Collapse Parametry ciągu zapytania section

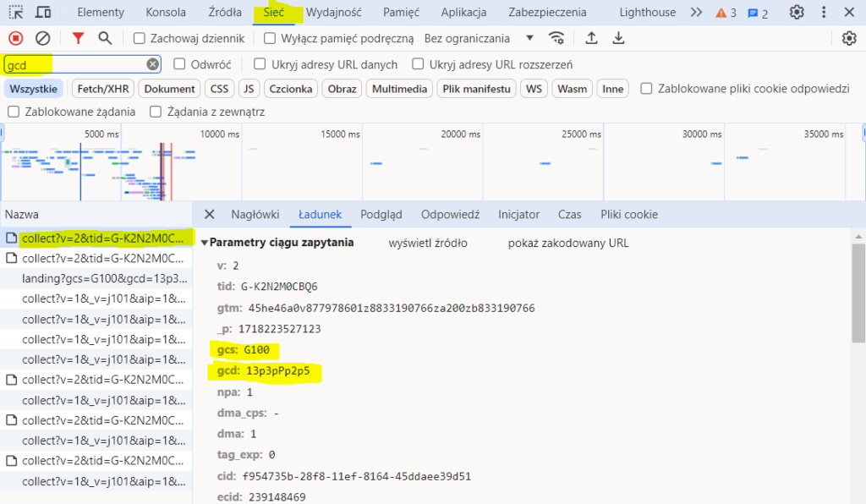pyautogui.click(x=205, y=243)
